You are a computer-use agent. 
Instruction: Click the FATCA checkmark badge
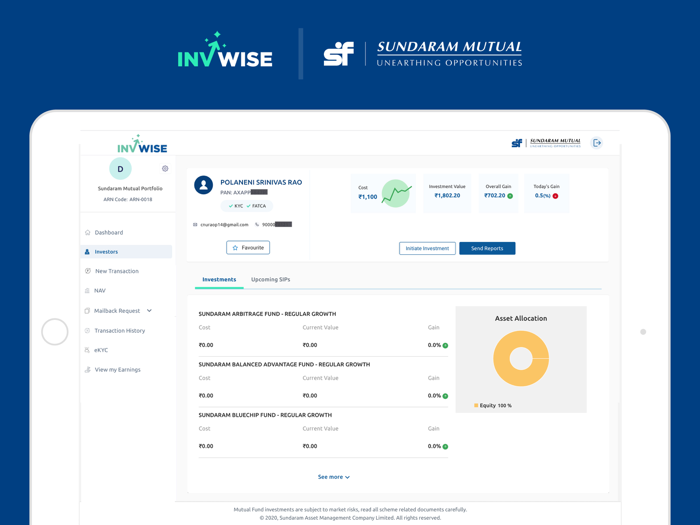tap(256, 206)
